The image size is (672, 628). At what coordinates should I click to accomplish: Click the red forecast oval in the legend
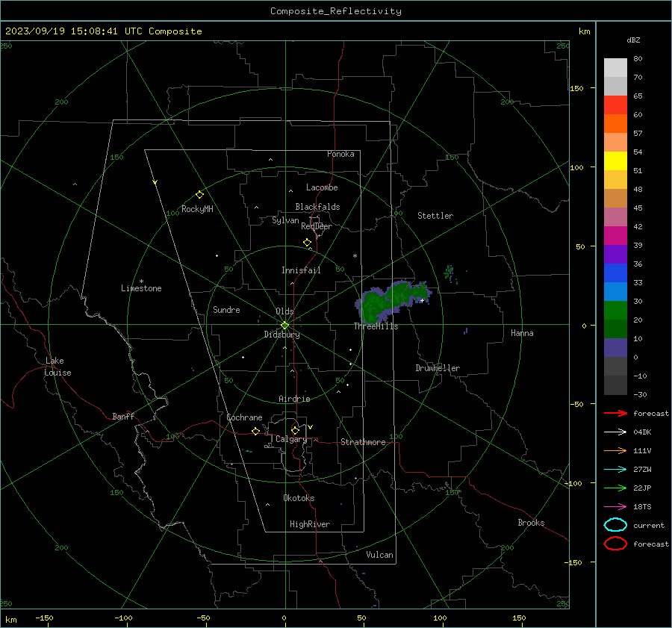[x=615, y=544]
